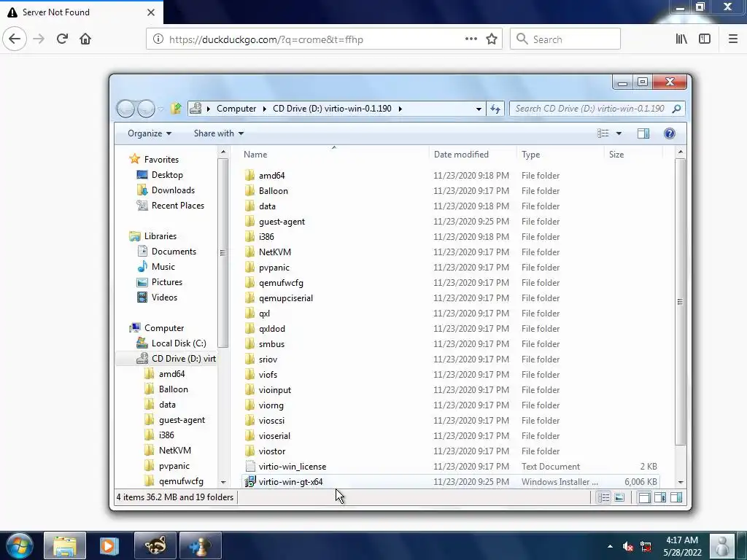Close the Server Not Found tab
Image resolution: width=747 pixels, height=560 pixels.
click(151, 12)
